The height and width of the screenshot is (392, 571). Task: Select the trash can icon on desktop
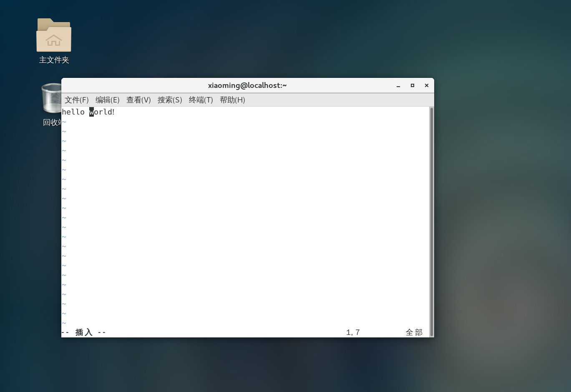click(x=51, y=99)
